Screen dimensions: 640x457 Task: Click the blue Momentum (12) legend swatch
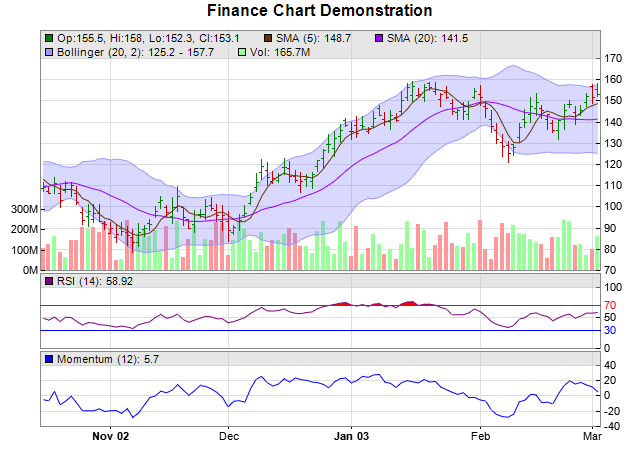[x=48, y=359]
